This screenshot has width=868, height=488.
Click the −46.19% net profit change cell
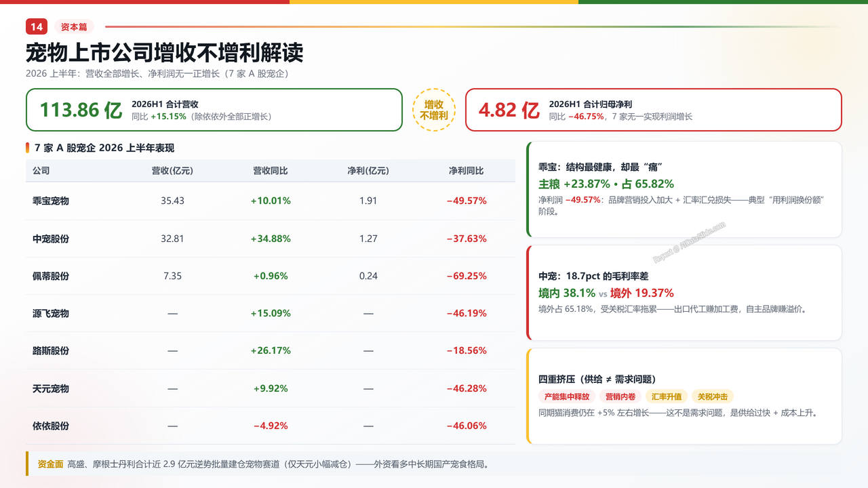(467, 314)
